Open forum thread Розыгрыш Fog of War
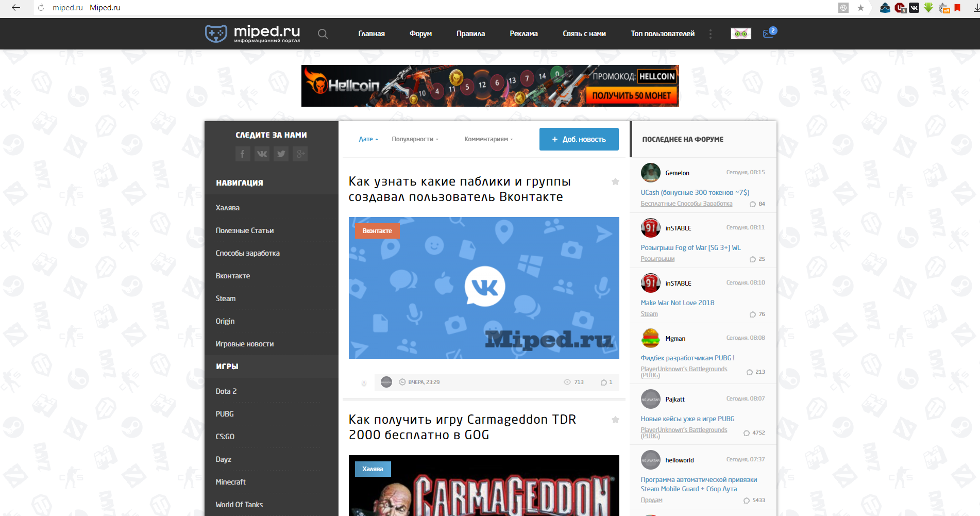Viewport: 980px width, 516px height. [690, 247]
